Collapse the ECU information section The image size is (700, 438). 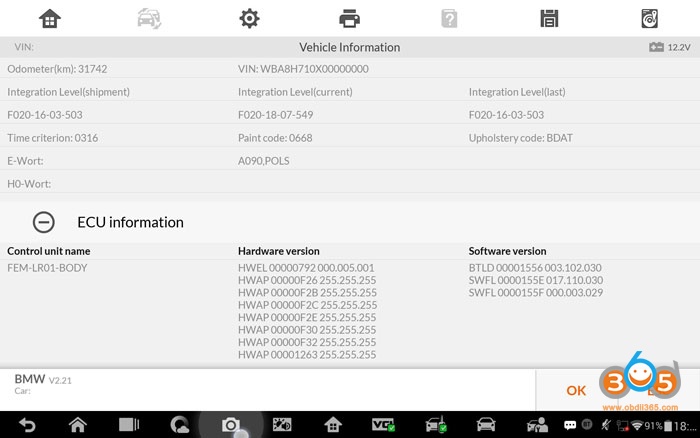pos(44,222)
